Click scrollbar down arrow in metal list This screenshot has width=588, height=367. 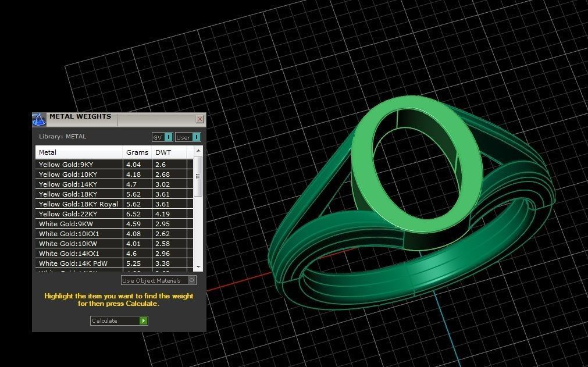tap(198, 266)
